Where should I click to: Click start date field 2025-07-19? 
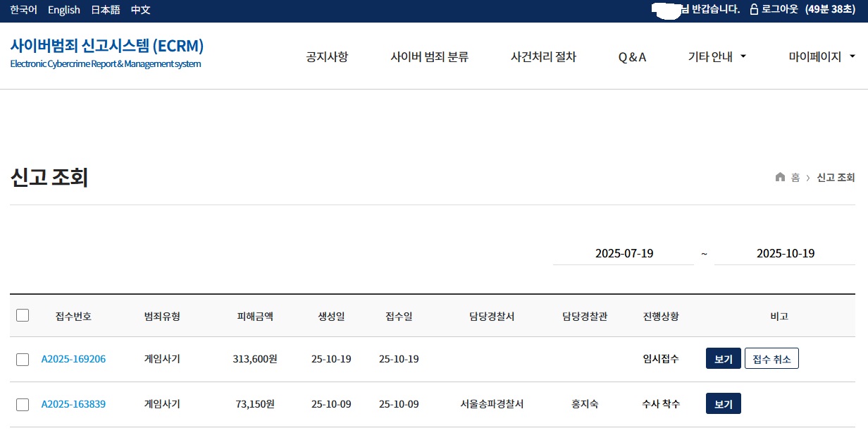coord(624,254)
